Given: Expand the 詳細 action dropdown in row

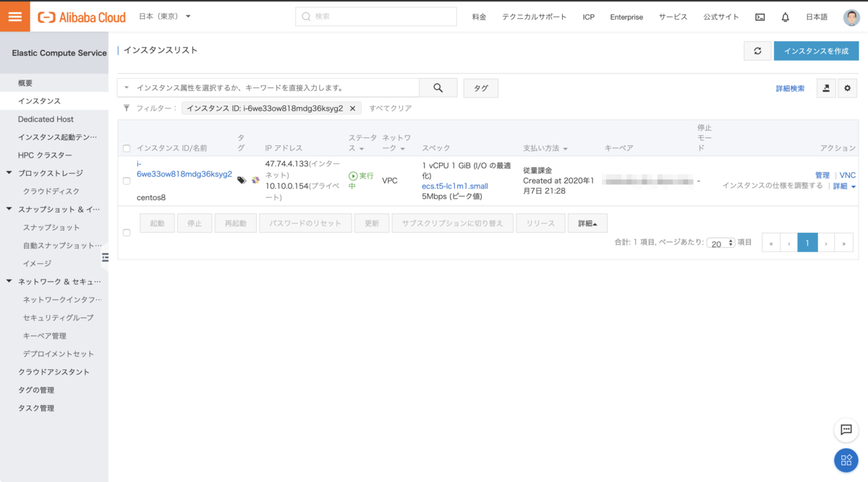Looking at the screenshot, I should [x=844, y=186].
